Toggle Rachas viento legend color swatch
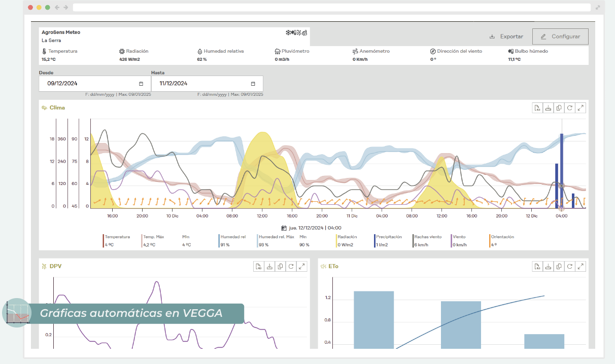Image resolution: width=615 pixels, height=364 pixels. (x=413, y=241)
